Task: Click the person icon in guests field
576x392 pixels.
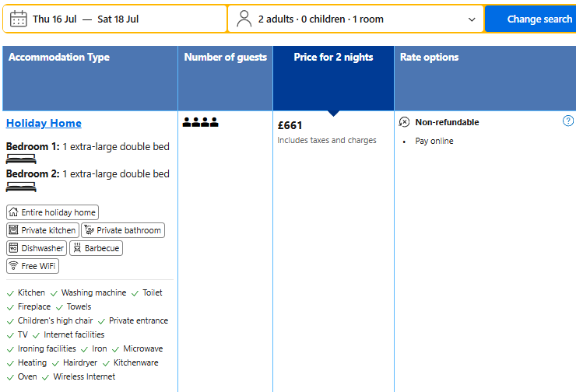Action: click(x=244, y=19)
